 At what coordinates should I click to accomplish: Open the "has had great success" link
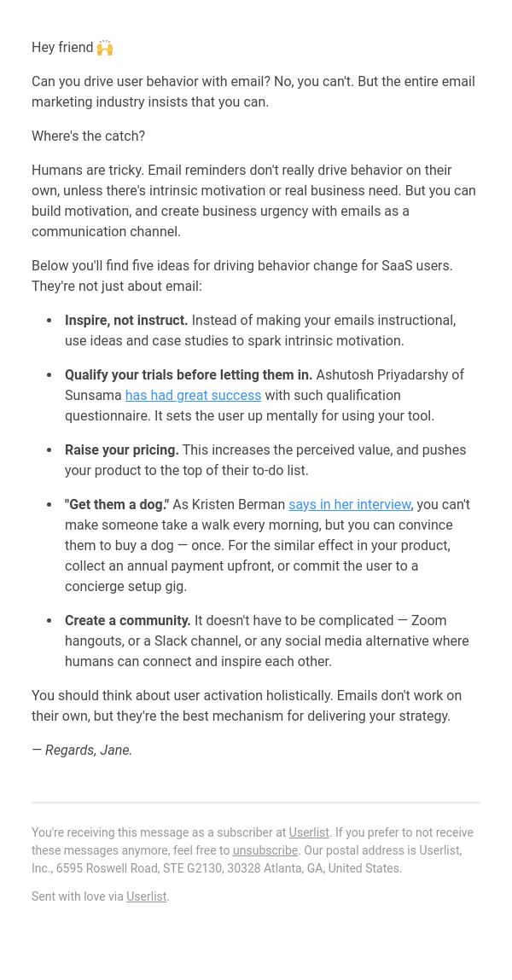click(193, 396)
